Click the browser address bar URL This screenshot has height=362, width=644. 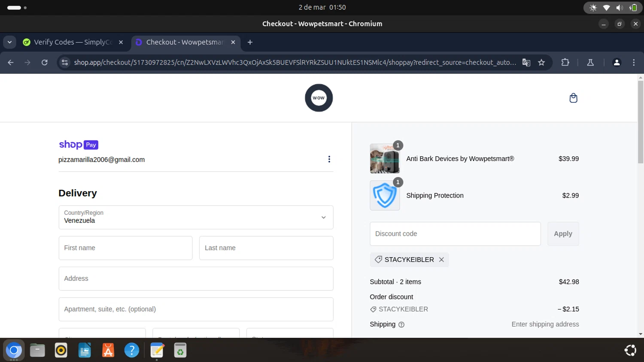click(x=295, y=63)
